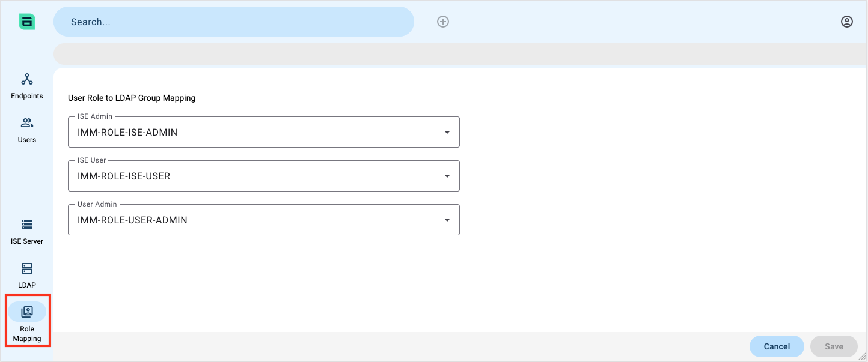The width and height of the screenshot is (868, 362).
Task: Open the user account profile icon
Action: (847, 22)
